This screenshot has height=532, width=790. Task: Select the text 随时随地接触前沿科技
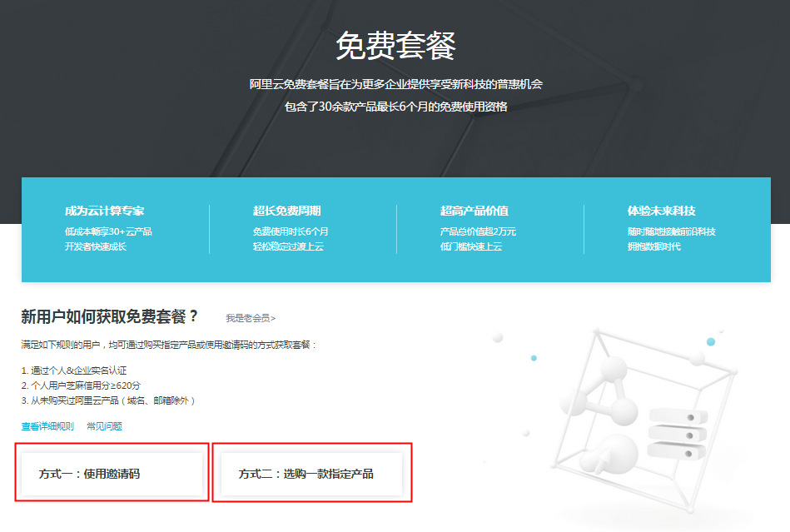pos(672,231)
